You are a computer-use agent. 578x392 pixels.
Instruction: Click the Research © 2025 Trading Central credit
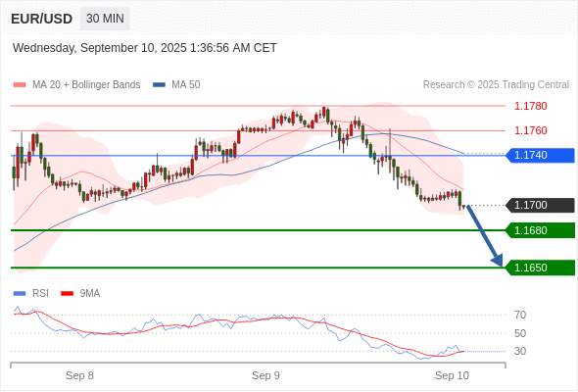(496, 84)
